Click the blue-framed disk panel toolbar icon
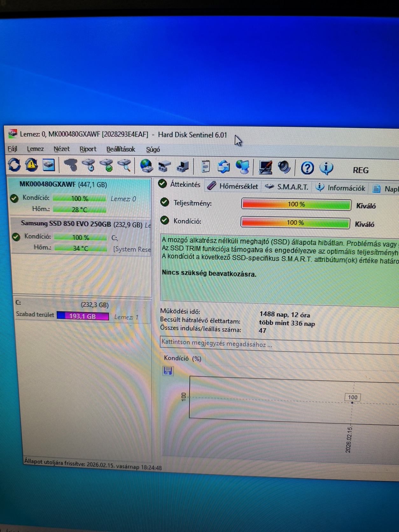 pyautogui.click(x=49, y=165)
